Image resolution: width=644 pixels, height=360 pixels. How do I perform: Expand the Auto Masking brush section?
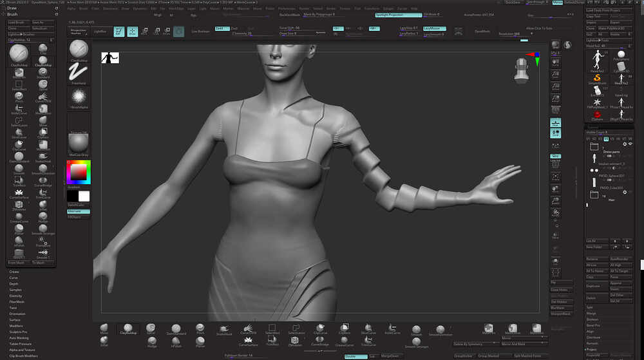tap(19, 338)
